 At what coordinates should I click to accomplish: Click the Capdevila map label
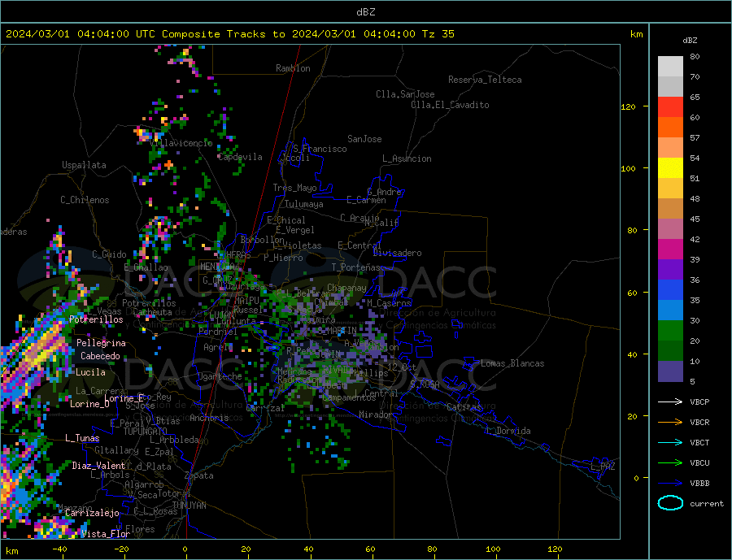(x=240, y=157)
